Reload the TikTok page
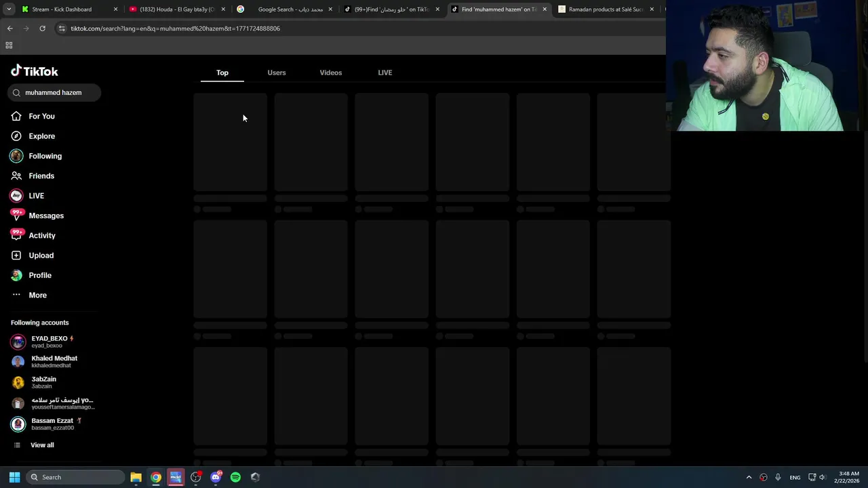 pyautogui.click(x=42, y=28)
